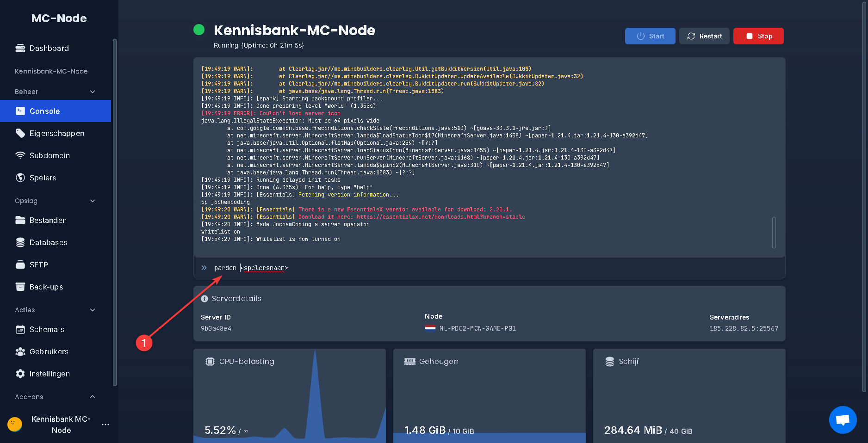This screenshot has height=443, width=868.
Task: Open the Gebruikers page
Action: pos(56,351)
